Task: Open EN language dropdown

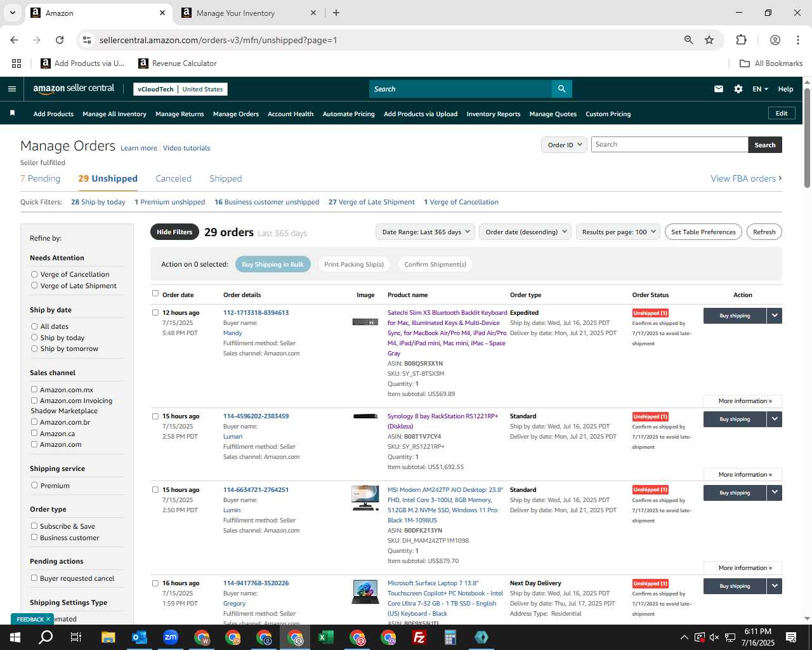Action: 760,89
